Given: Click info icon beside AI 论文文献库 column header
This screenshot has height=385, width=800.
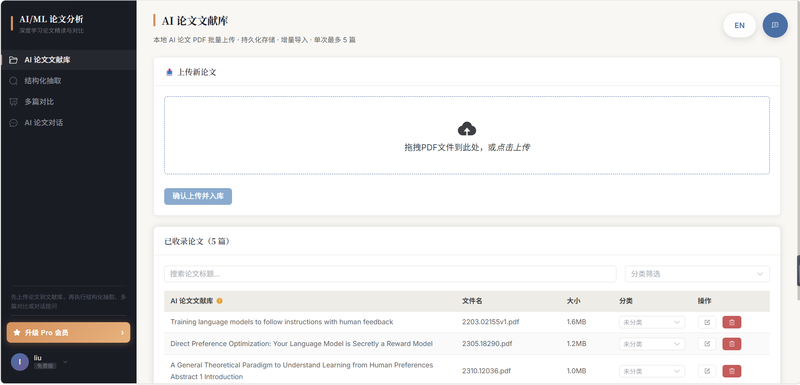Looking at the screenshot, I should [219, 301].
